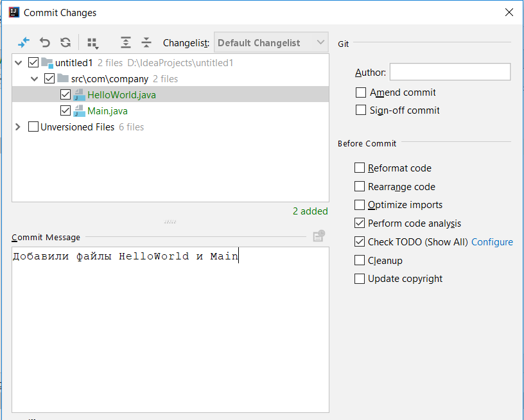Expand the Unversioned Files node
The image size is (524, 420).
[17, 127]
